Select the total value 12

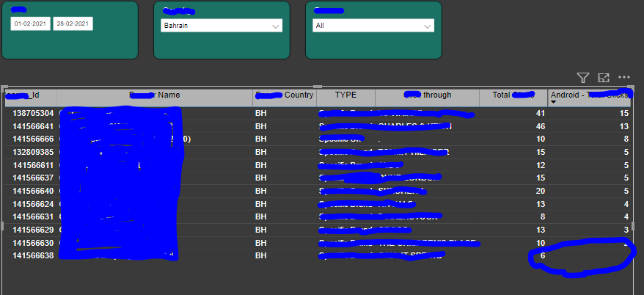pyautogui.click(x=541, y=165)
